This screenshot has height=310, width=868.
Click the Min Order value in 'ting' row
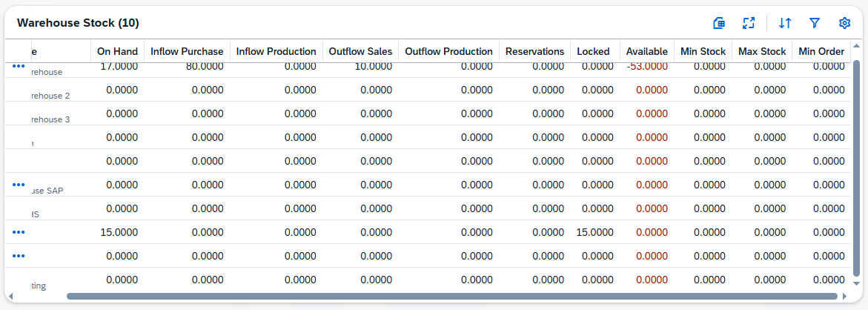[x=829, y=280]
